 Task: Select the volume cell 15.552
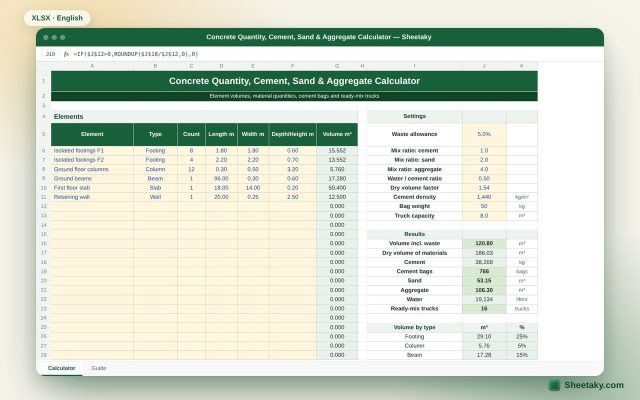click(x=337, y=151)
